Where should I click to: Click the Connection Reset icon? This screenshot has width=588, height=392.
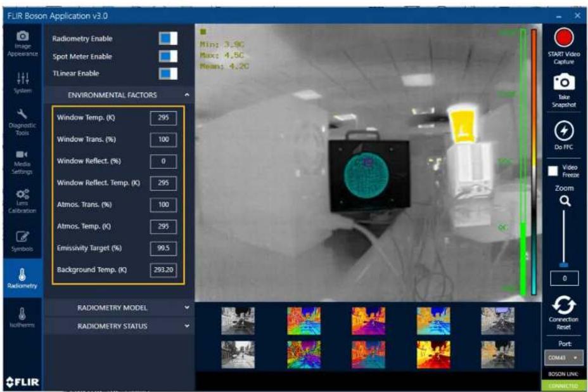pyautogui.click(x=564, y=305)
